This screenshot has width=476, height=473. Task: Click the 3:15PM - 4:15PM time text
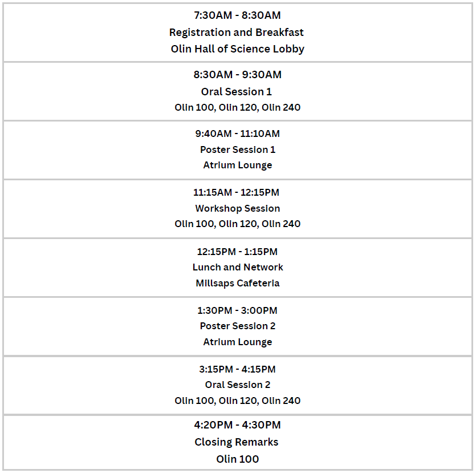click(x=237, y=369)
